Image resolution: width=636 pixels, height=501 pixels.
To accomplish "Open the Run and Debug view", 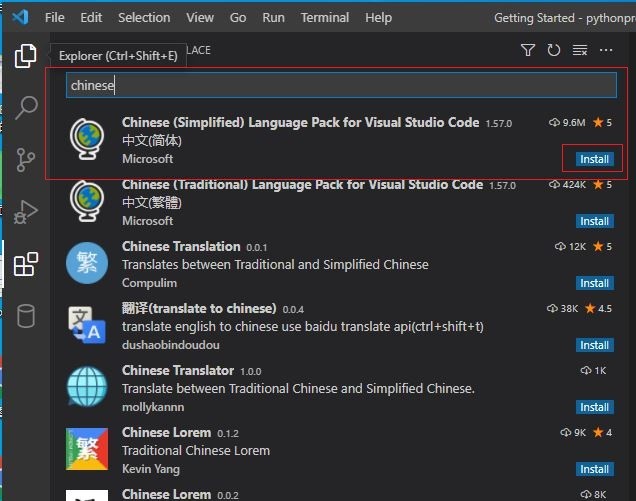I will [26, 212].
